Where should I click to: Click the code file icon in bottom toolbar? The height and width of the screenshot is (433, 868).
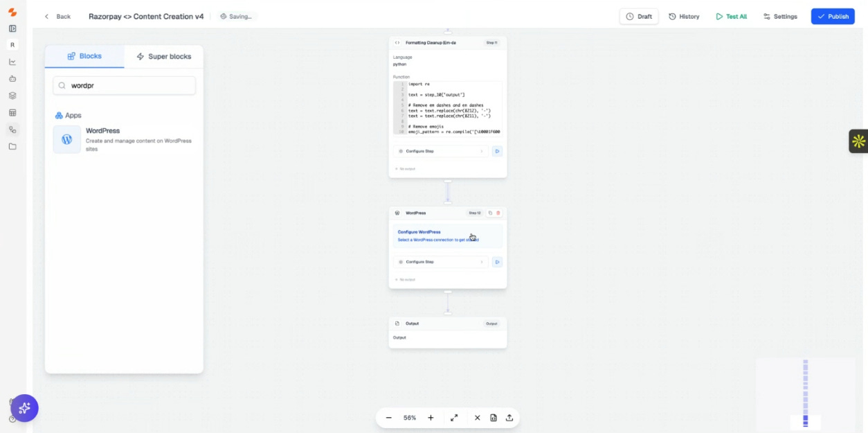[494, 418]
